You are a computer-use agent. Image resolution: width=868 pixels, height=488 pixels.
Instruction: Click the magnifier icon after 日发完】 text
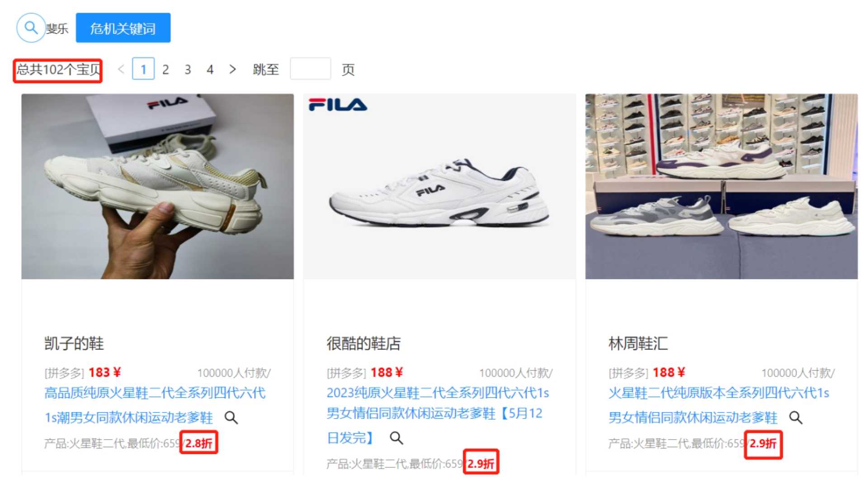pos(396,438)
